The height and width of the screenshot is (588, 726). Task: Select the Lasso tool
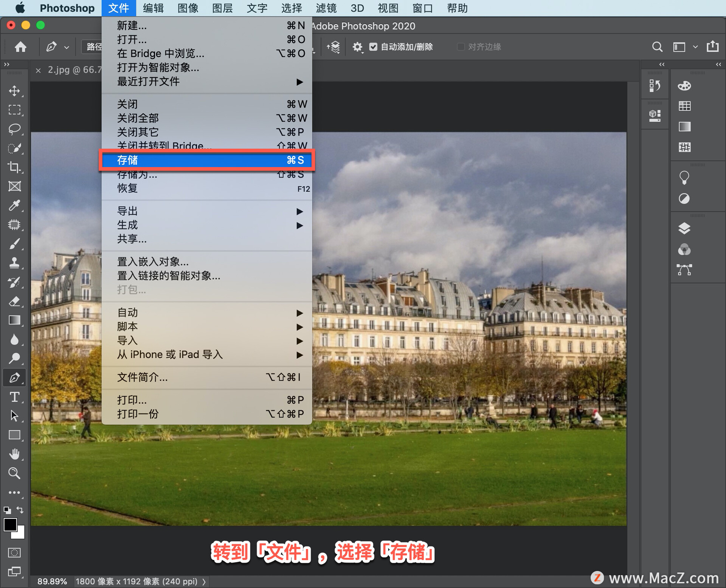click(x=14, y=129)
